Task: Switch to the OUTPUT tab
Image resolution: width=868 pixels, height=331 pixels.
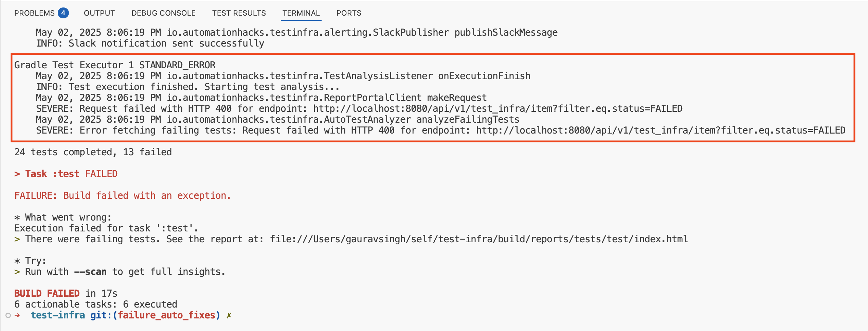Action: pyautogui.click(x=99, y=13)
